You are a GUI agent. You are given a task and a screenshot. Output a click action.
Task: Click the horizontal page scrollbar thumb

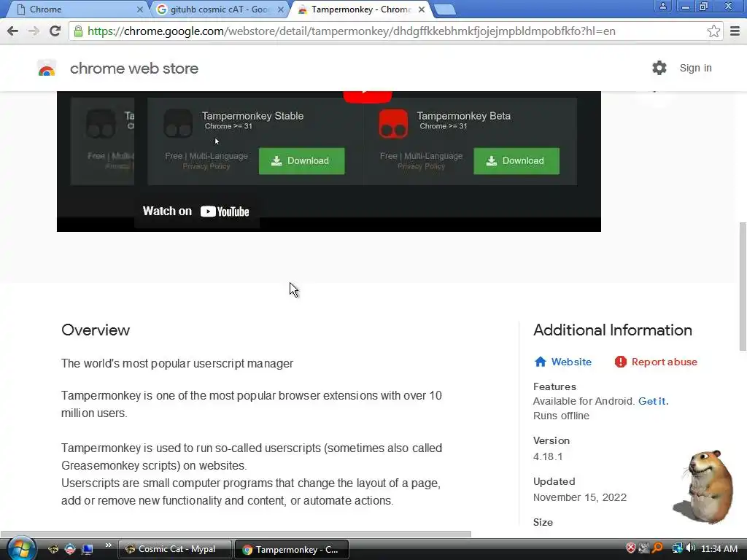tap(236, 534)
